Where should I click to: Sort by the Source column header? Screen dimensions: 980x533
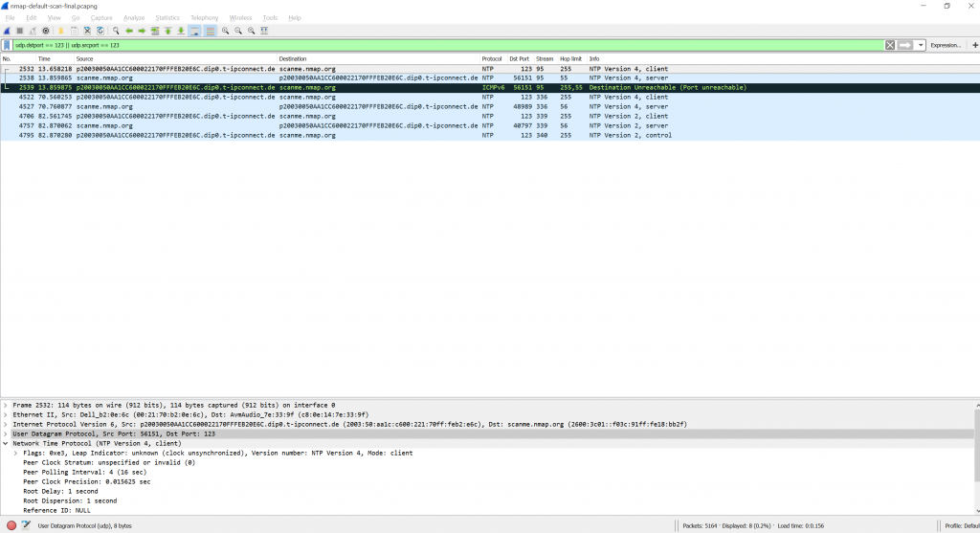pyautogui.click(x=176, y=58)
